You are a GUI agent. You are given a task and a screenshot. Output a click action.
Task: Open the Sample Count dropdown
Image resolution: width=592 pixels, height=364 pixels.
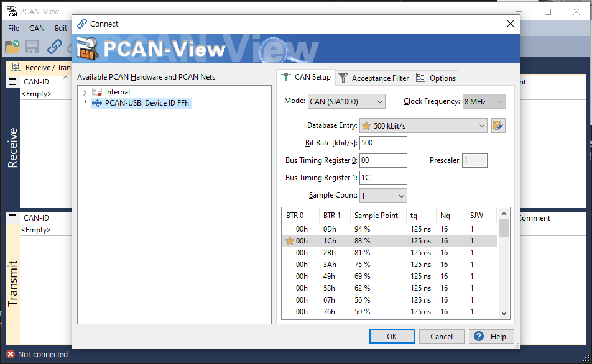[383, 196]
